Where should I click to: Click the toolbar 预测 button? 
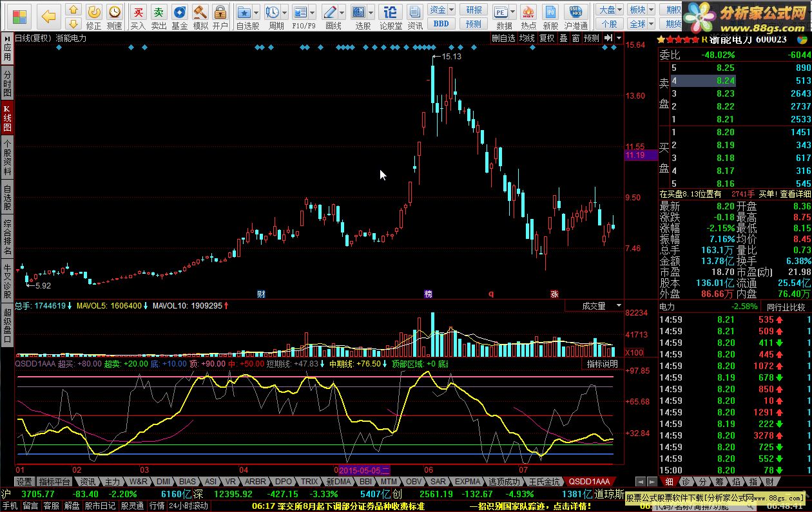(x=474, y=24)
